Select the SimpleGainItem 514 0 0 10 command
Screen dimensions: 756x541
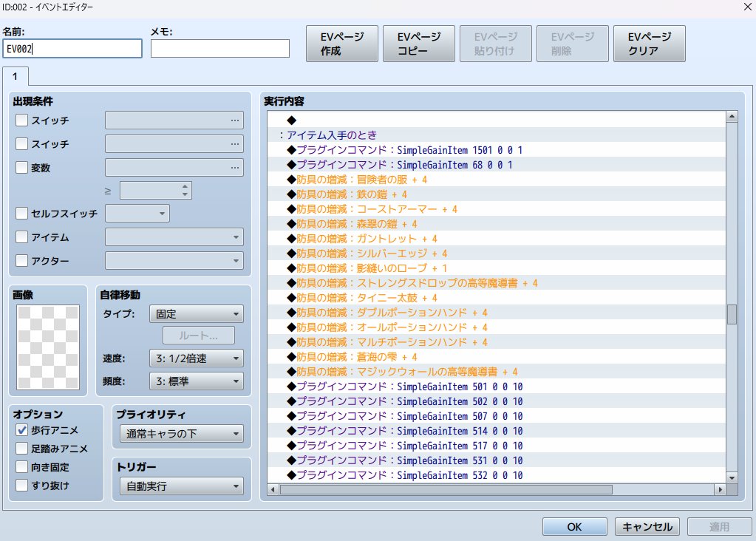pos(496,431)
